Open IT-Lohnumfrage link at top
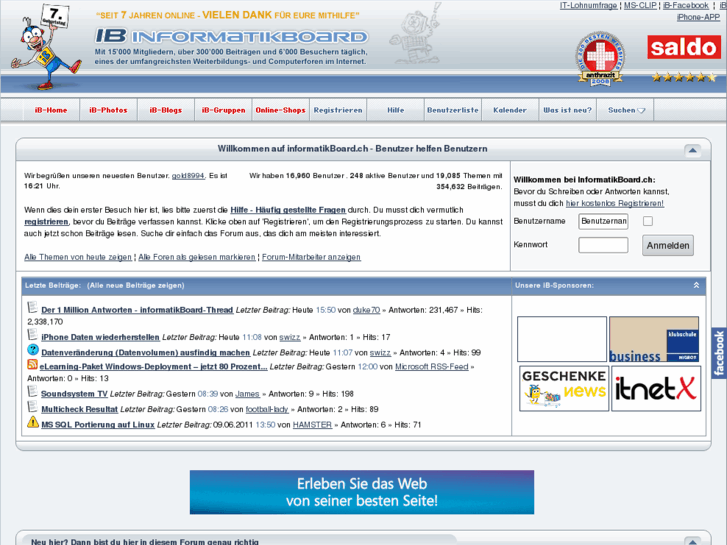This screenshot has width=727, height=545. (588, 6)
